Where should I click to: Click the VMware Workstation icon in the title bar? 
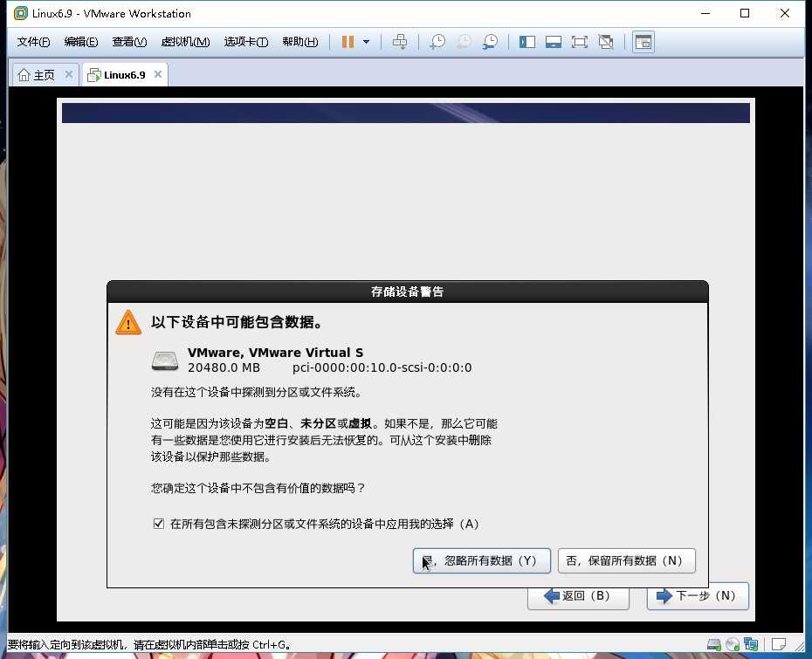tap(21, 13)
